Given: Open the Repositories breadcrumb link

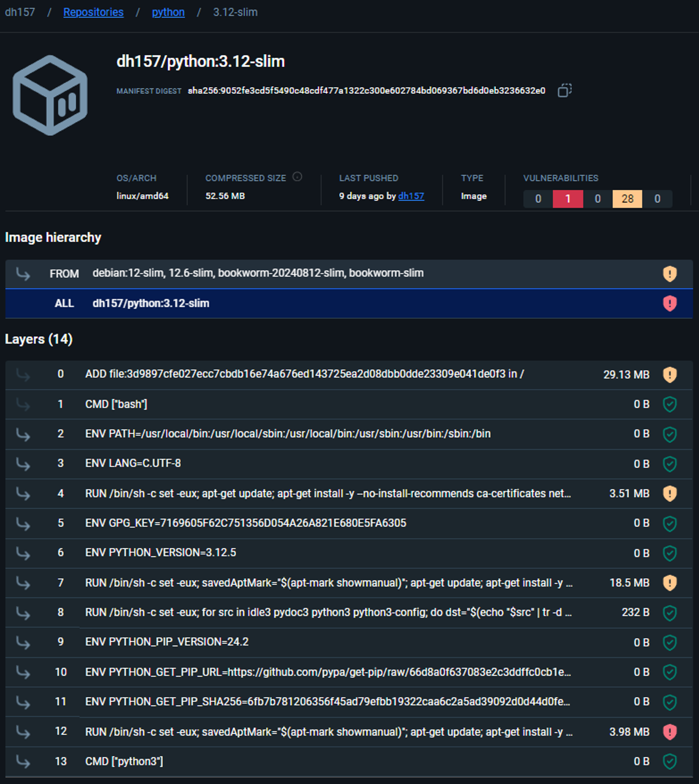Looking at the screenshot, I should pos(93,12).
